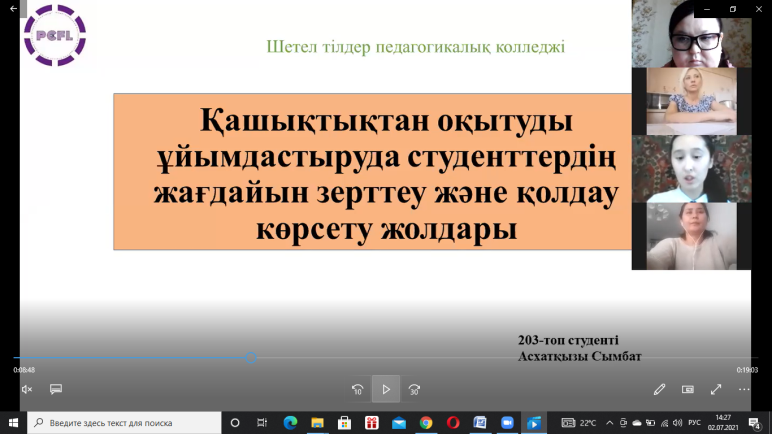The height and width of the screenshot is (434, 772).
Task: Open the notification center
Action: (756, 422)
